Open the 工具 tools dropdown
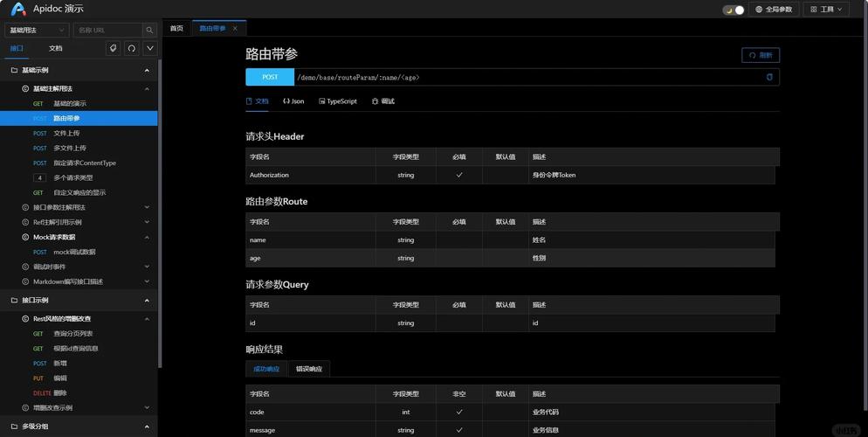Image resolution: width=868 pixels, height=437 pixels. [x=826, y=10]
